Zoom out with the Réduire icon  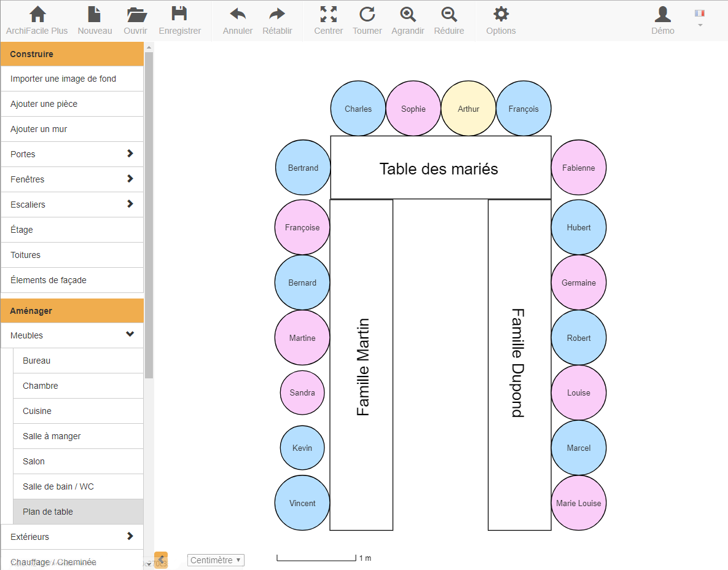click(449, 15)
